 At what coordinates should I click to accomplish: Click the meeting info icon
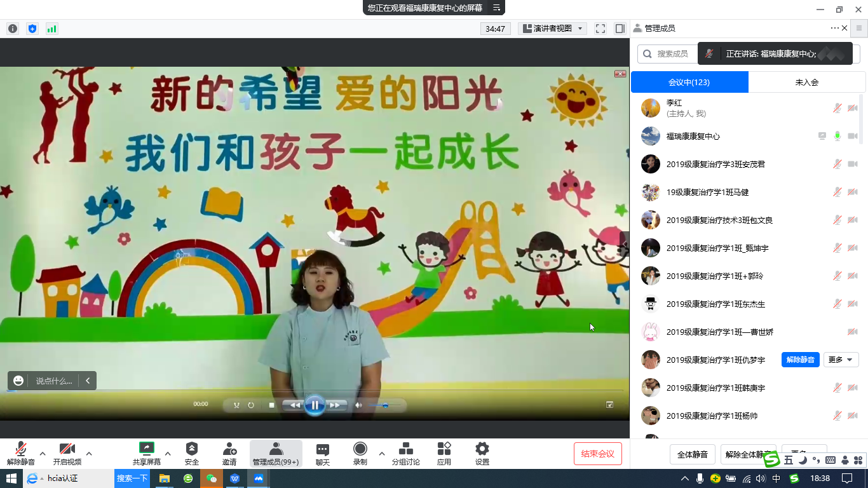tap(13, 29)
